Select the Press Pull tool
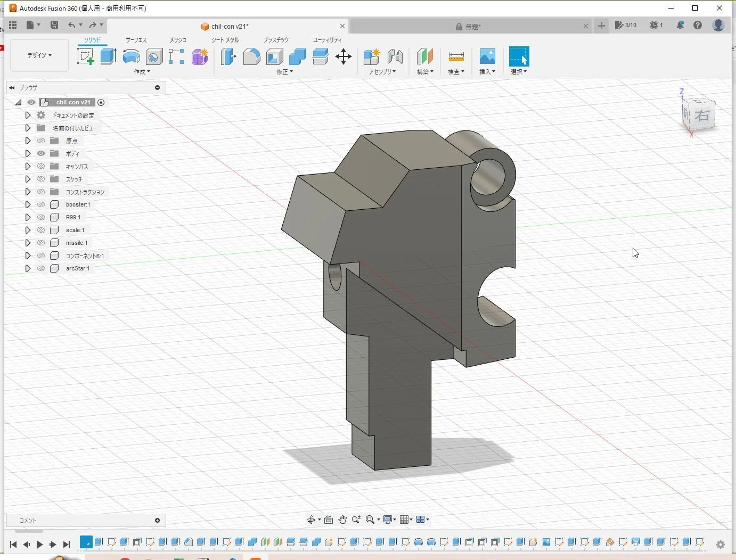The width and height of the screenshot is (736, 560). [x=228, y=56]
